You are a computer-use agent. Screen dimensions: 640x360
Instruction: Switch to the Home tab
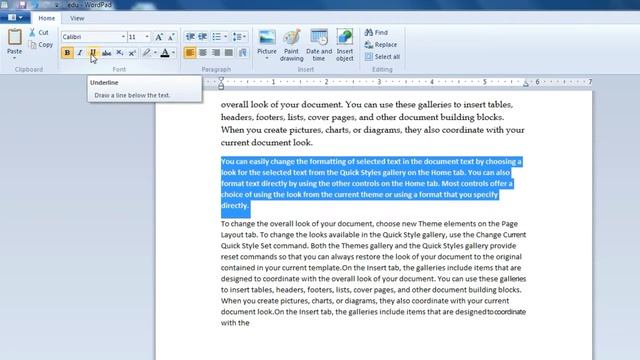pos(47,18)
